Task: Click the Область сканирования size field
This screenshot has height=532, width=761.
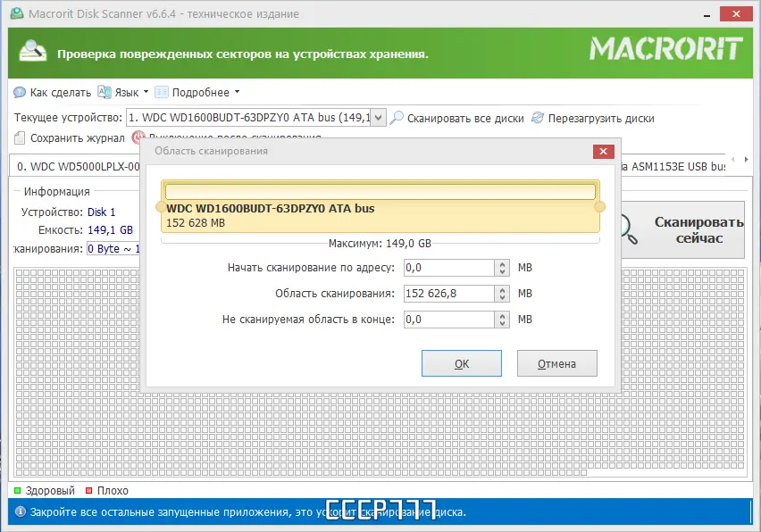Action: coord(449,294)
